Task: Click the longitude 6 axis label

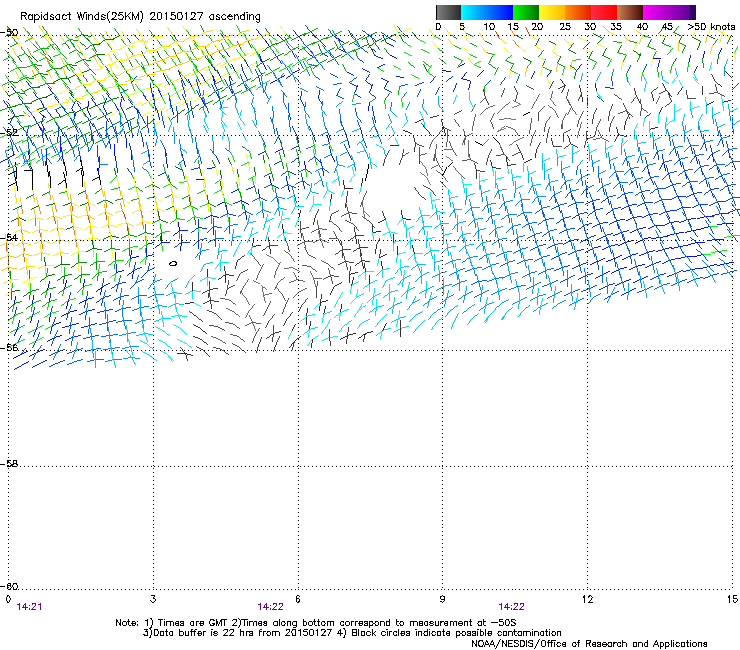Action: [x=298, y=599]
